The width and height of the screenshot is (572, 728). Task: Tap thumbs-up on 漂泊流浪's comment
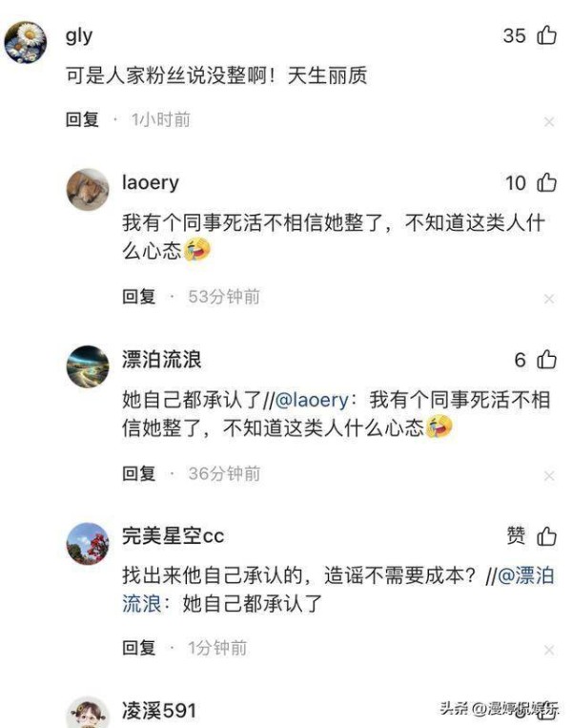point(546,360)
